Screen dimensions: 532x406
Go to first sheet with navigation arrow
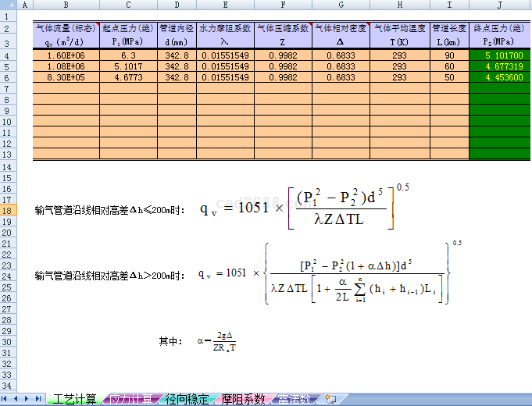coord(7,399)
